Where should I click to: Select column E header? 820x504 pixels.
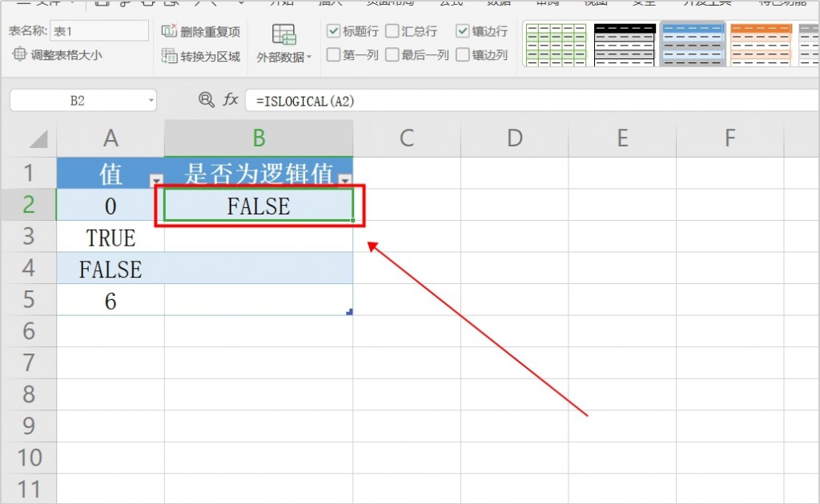(x=622, y=138)
